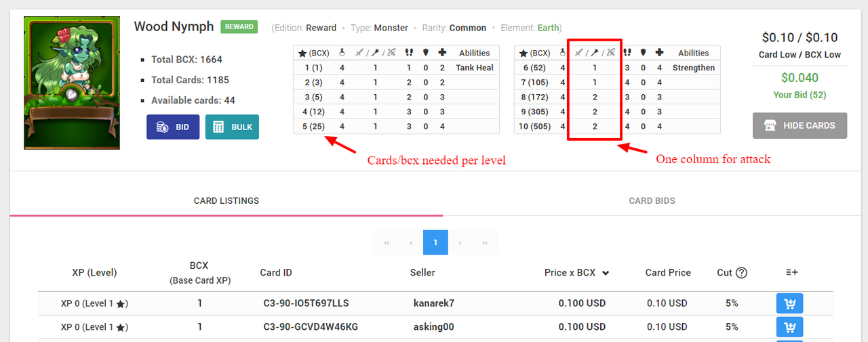Click the mana icon in left stats table
The width and height of the screenshot is (868, 342).
coord(342,53)
